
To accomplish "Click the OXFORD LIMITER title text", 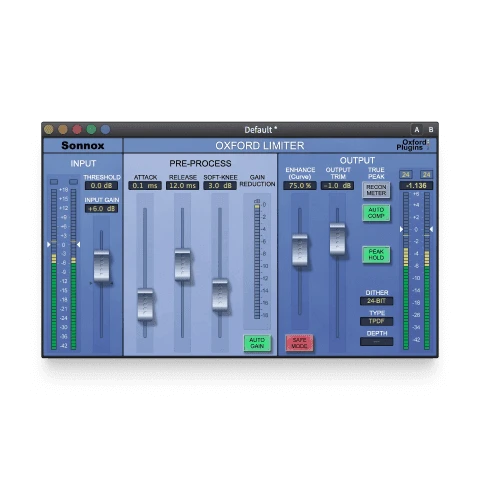I will pos(260,146).
